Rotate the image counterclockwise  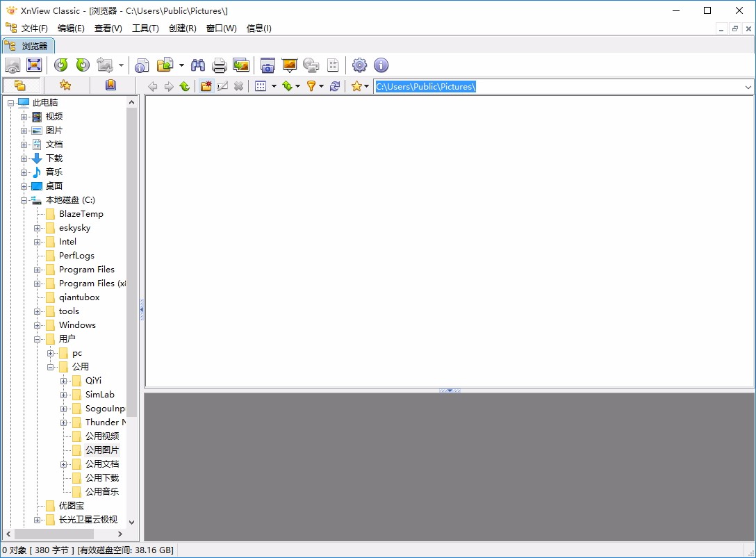click(x=60, y=65)
